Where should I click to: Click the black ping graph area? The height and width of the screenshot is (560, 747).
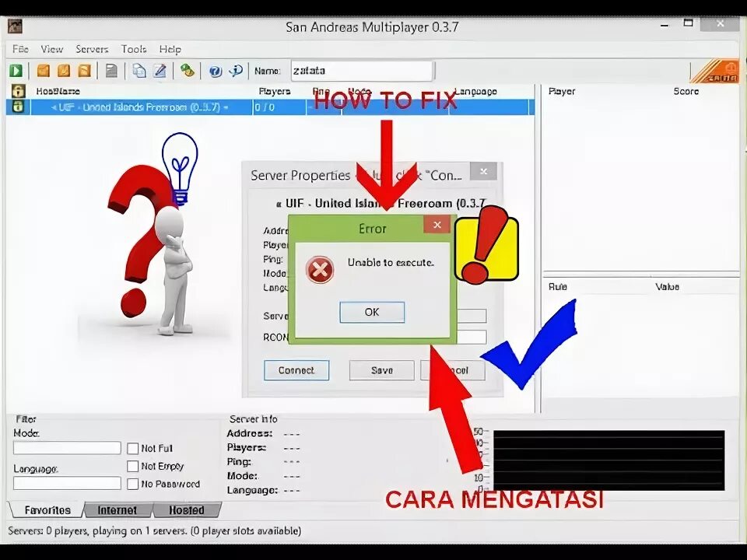point(608,460)
